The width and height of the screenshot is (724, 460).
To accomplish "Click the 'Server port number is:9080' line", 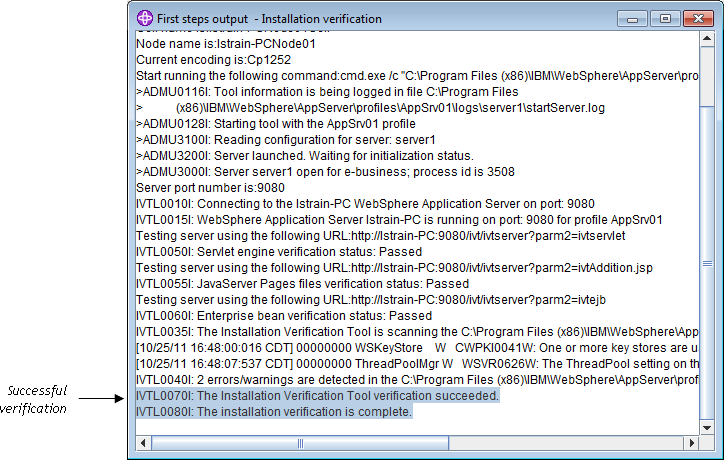I will tap(196, 187).
